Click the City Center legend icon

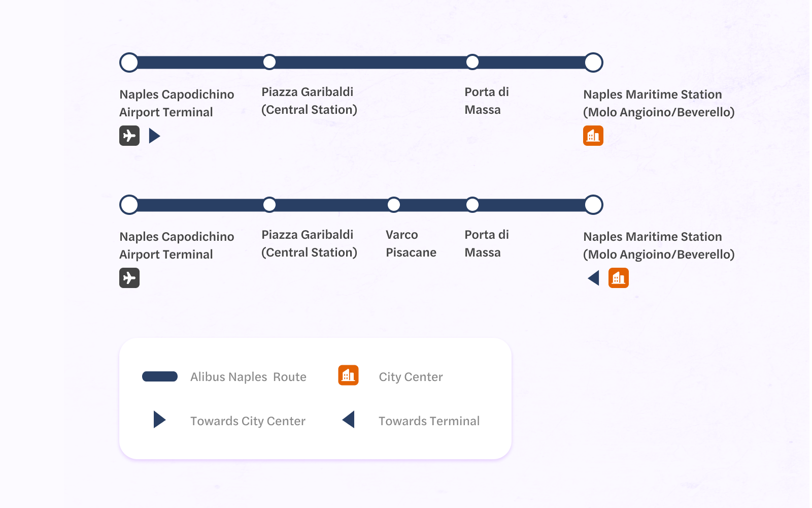click(349, 375)
